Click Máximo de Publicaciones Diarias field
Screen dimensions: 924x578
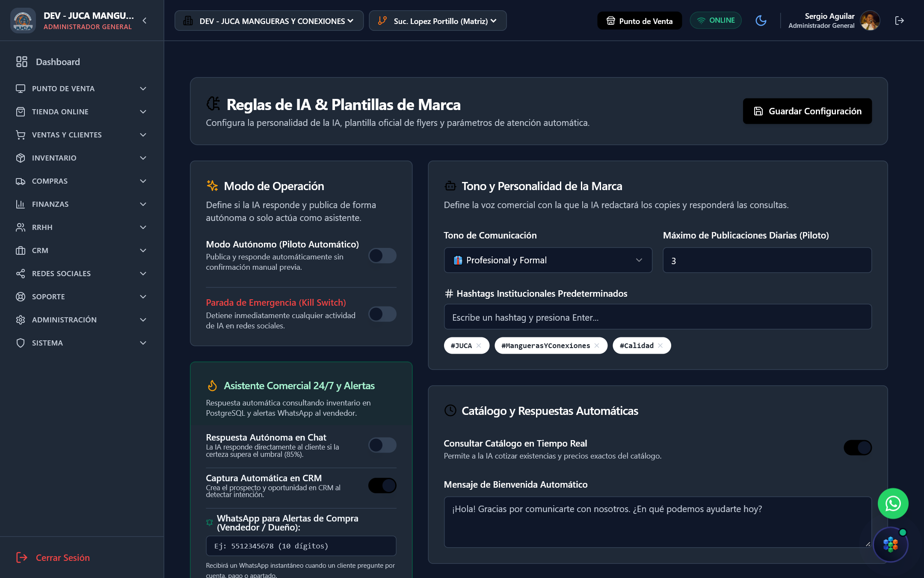click(767, 260)
